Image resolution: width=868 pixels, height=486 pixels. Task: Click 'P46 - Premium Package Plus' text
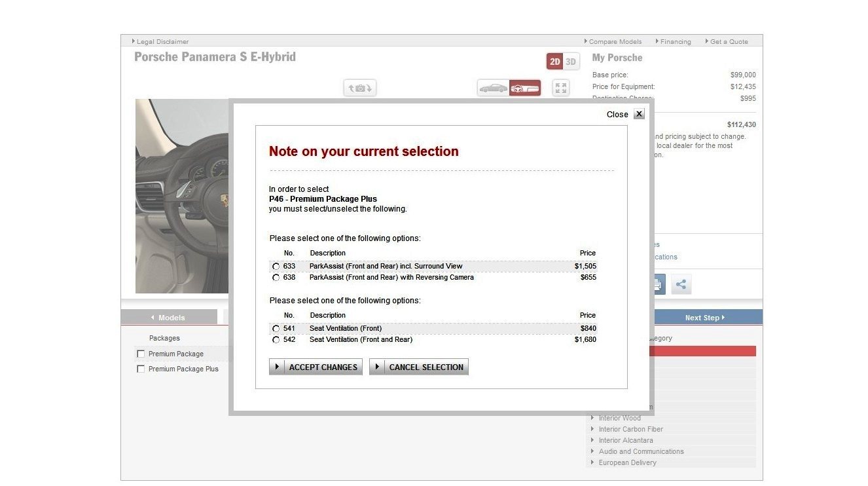323,199
